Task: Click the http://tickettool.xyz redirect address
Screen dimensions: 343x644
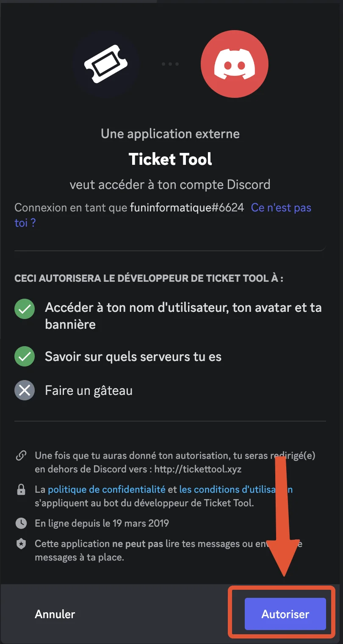Action: tap(198, 469)
